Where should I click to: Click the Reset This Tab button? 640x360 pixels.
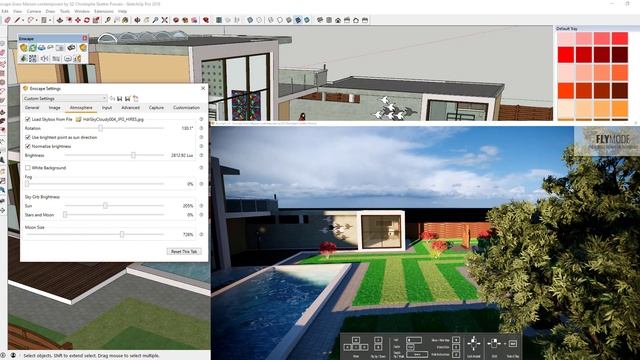point(184,251)
